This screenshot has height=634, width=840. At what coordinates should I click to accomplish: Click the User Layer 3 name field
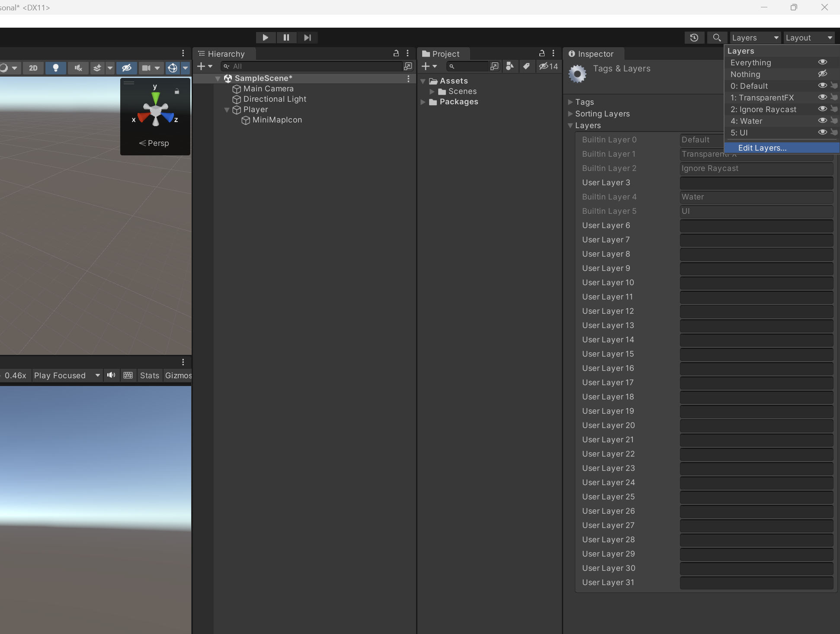tap(756, 183)
